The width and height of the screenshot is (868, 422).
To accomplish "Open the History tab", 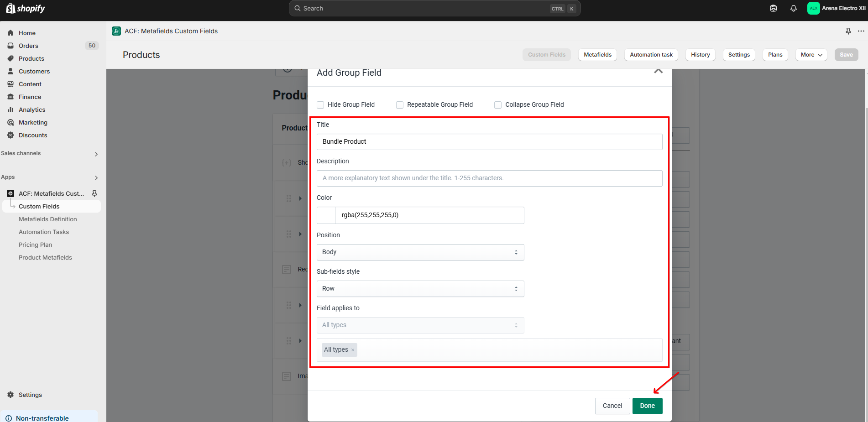I will click(x=700, y=55).
